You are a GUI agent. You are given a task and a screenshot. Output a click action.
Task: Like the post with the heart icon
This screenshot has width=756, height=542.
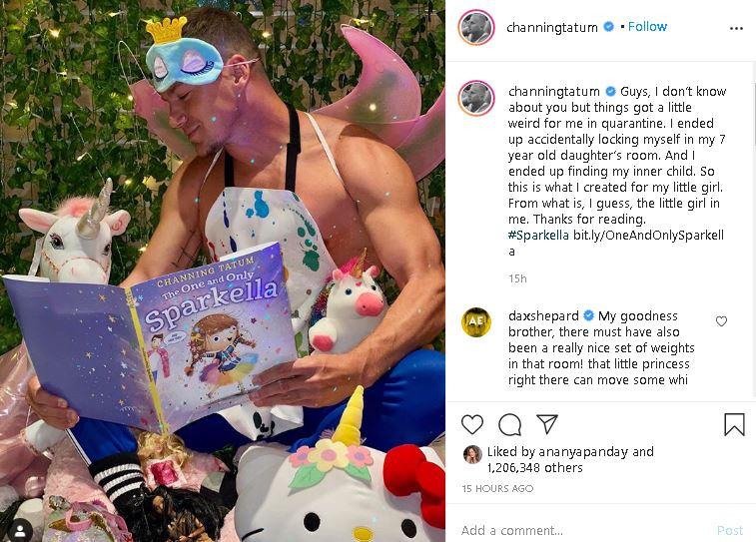[472, 425]
